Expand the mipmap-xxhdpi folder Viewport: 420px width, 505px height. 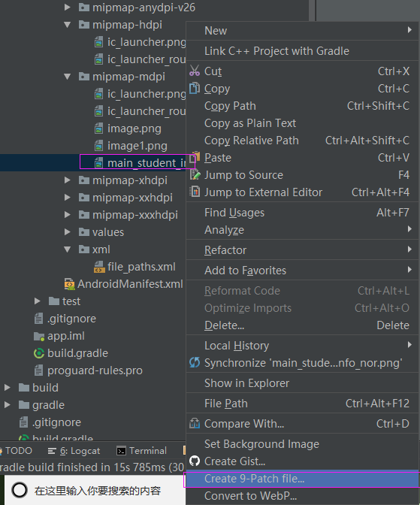pyautogui.click(x=68, y=197)
